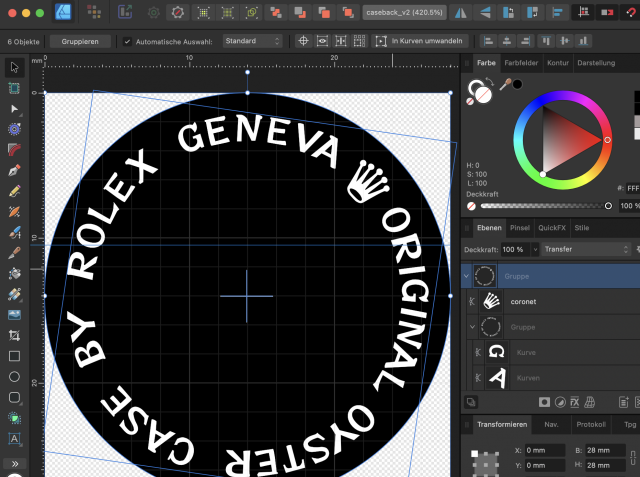Toggle the aspect ratio link icon
The image size is (640, 477).
pos(633,457)
